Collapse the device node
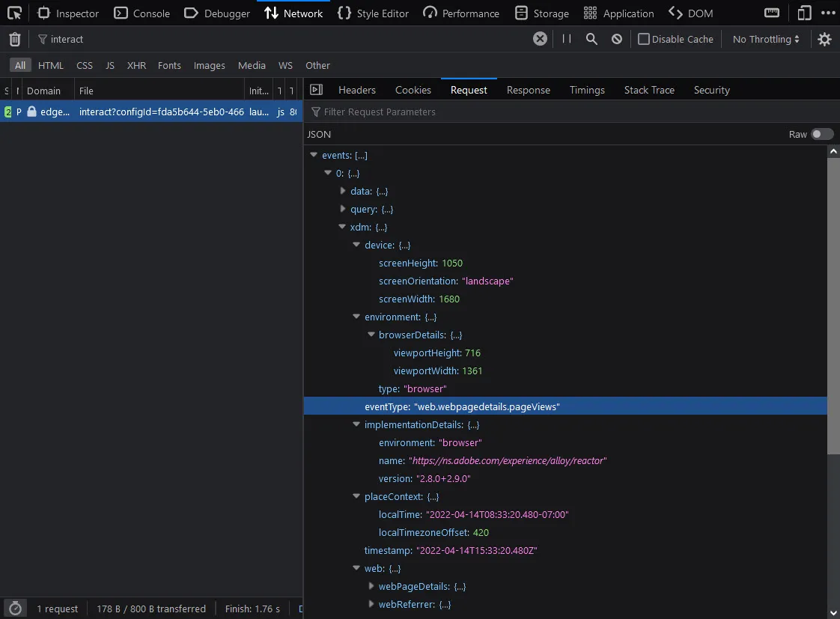 click(356, 245)
